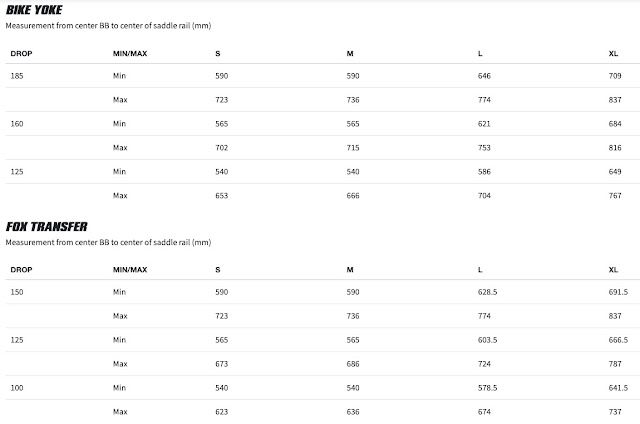
Task: Select the 150 drop row in Fox Transfer
Action: (17, 292)
